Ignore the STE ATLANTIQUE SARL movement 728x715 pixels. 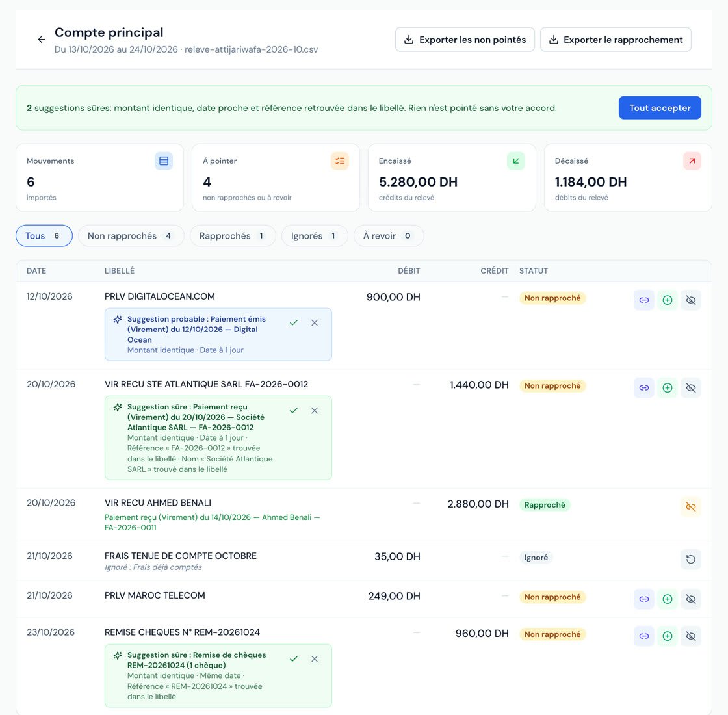(691, 387)
